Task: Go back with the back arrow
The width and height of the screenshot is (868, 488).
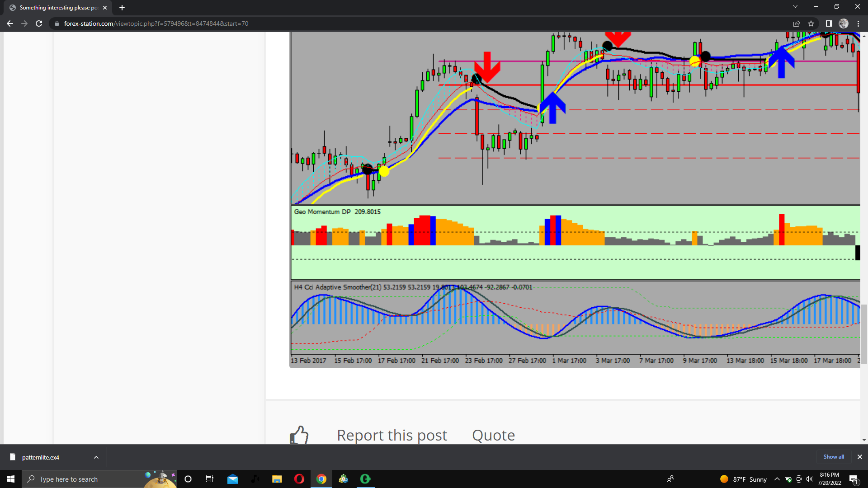Action: 10,23
